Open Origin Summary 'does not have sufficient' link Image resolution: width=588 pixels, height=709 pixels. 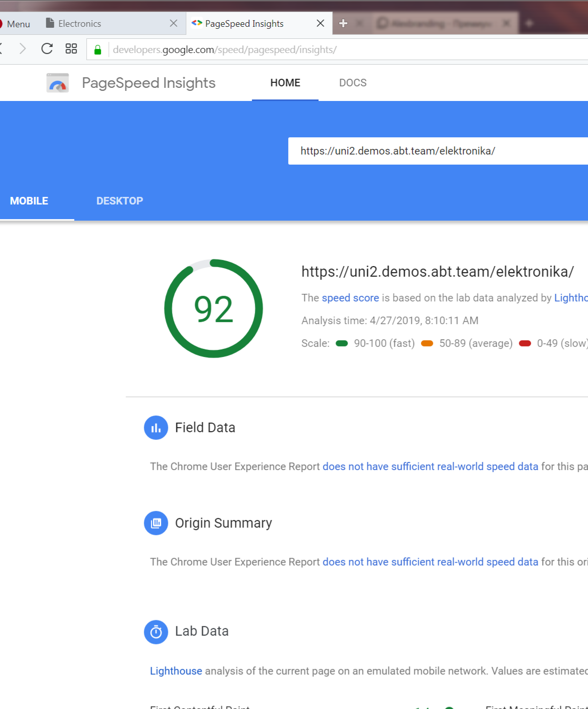pyautogui.click(x=431, y=562)
